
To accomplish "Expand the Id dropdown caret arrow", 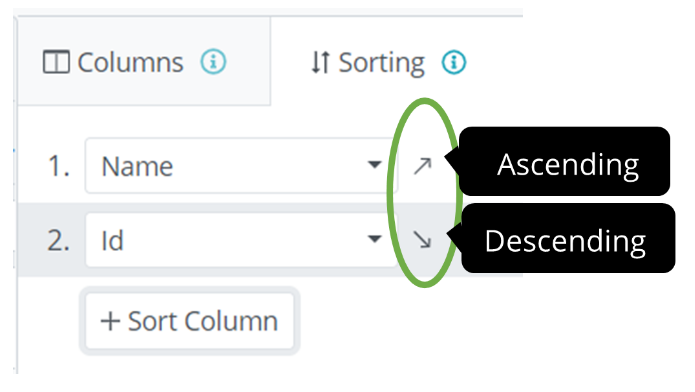I will pyautogui.click(x=375, y=239).
